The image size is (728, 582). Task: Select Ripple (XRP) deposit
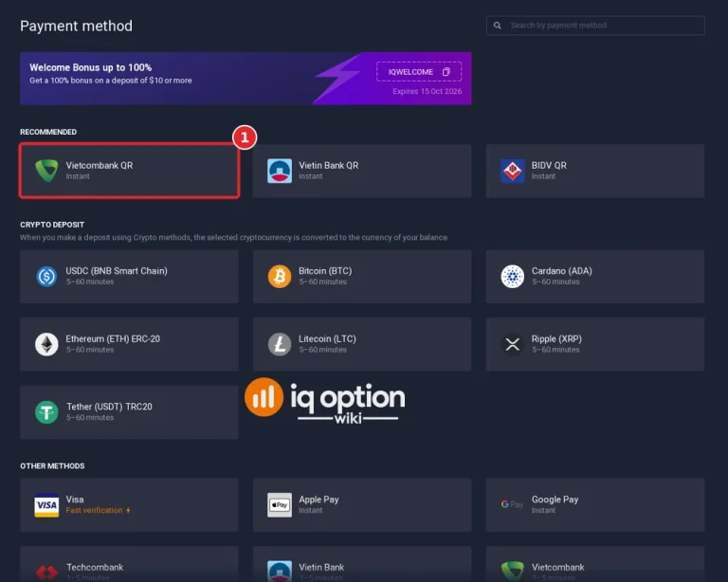pyautogui.click(x=595, y=344)
